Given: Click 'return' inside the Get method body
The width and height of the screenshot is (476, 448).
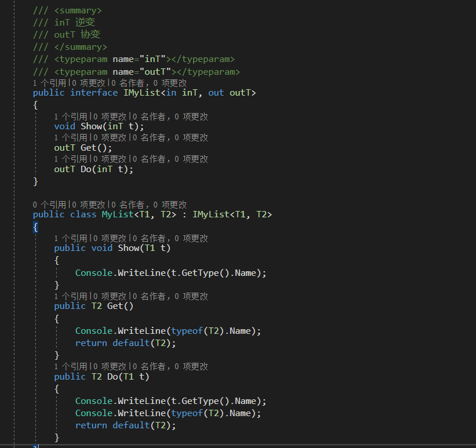Looking at the screenshot, I should pos(91,343).
